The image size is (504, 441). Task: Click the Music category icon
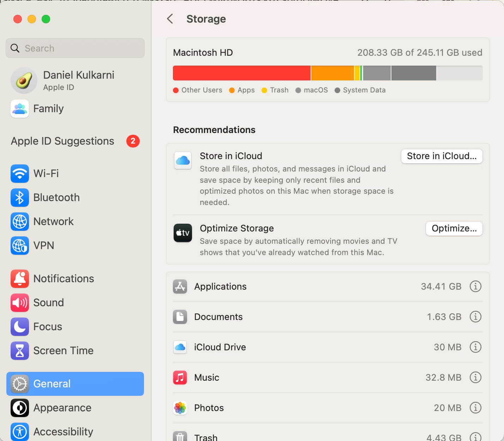coord(180,377)
